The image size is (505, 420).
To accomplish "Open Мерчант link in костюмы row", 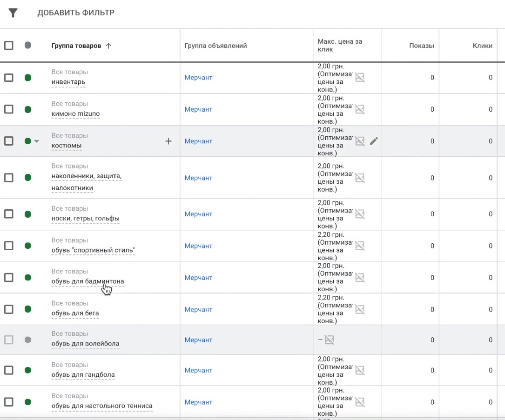I will tap(198, 141).
